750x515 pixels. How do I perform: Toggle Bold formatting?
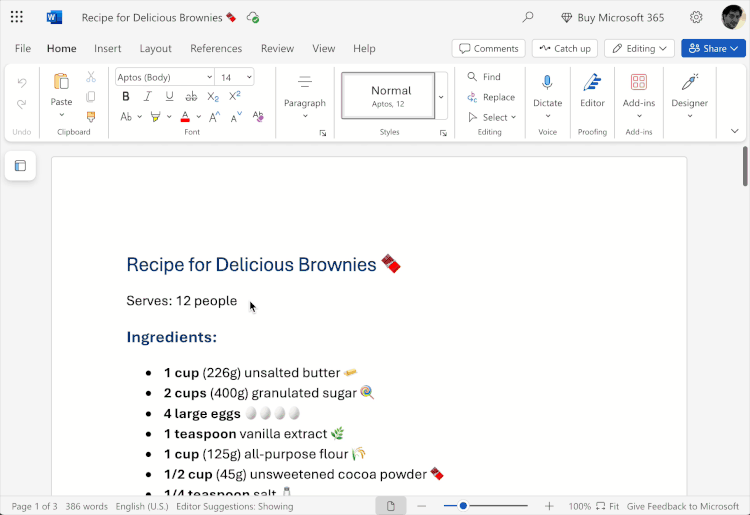click(126, 97)
